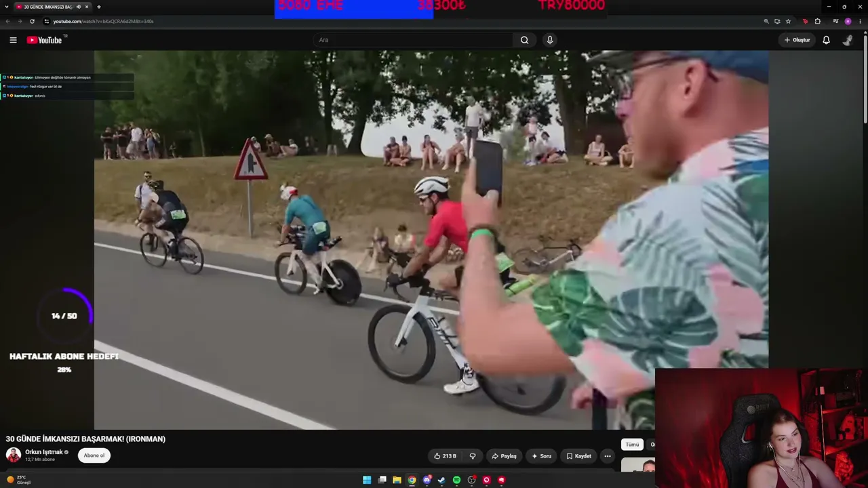The height and width of the screenshot is (488, 868).
Task: Click the address bar URL
Action: [103, 21]
